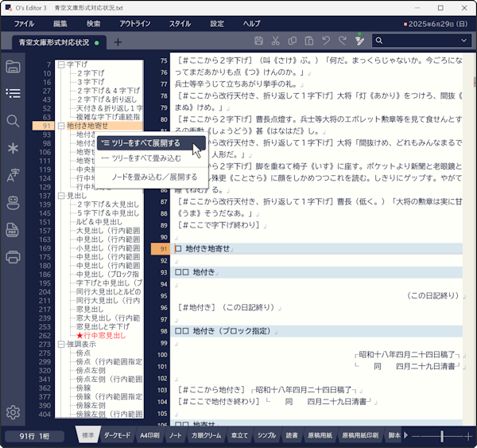The width and height of the screenshot is (477, 448).
Task: Click inside the toolbar search input field
Action: [421, 41]
